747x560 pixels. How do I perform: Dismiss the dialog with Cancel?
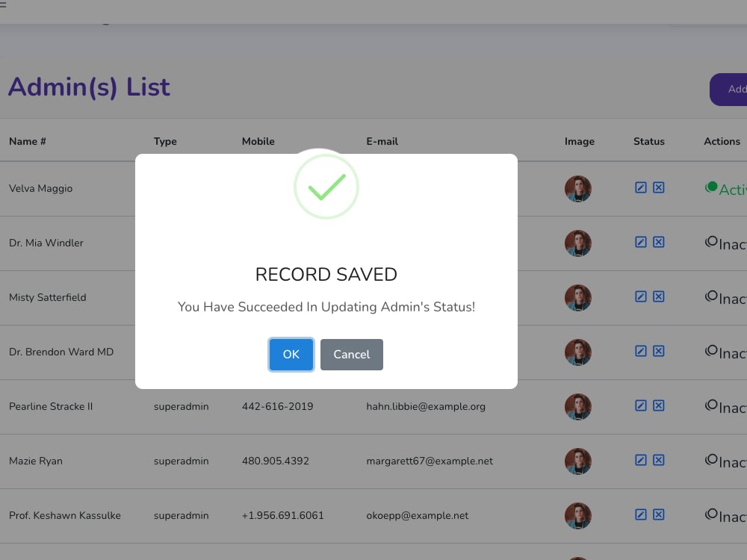[352, 354]
